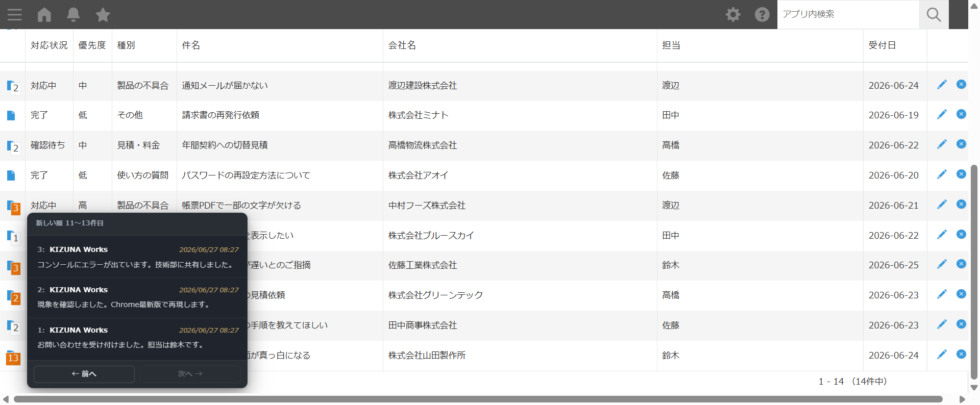The image size is (980, 405).
Task: Click the horizontal scrollbar left arrow
Action: 6,399
